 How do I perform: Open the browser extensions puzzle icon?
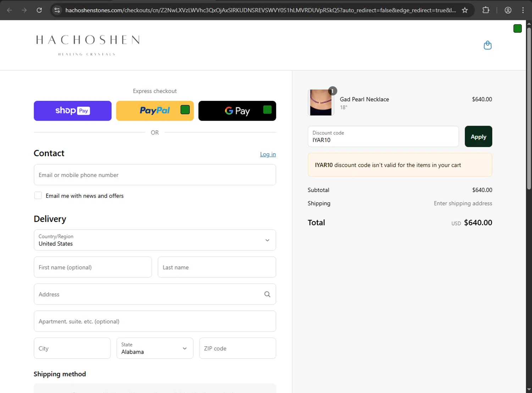click(x=486, y=10)
